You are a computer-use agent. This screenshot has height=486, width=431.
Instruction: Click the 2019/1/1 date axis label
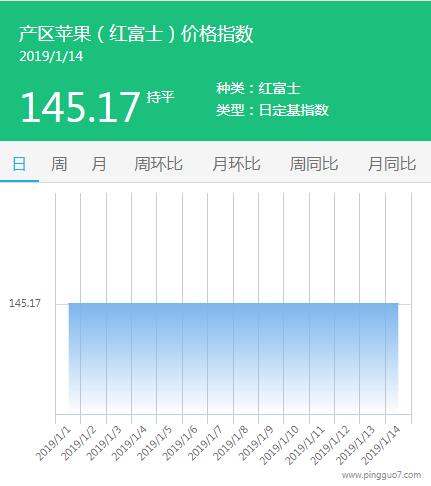(53, 443)
